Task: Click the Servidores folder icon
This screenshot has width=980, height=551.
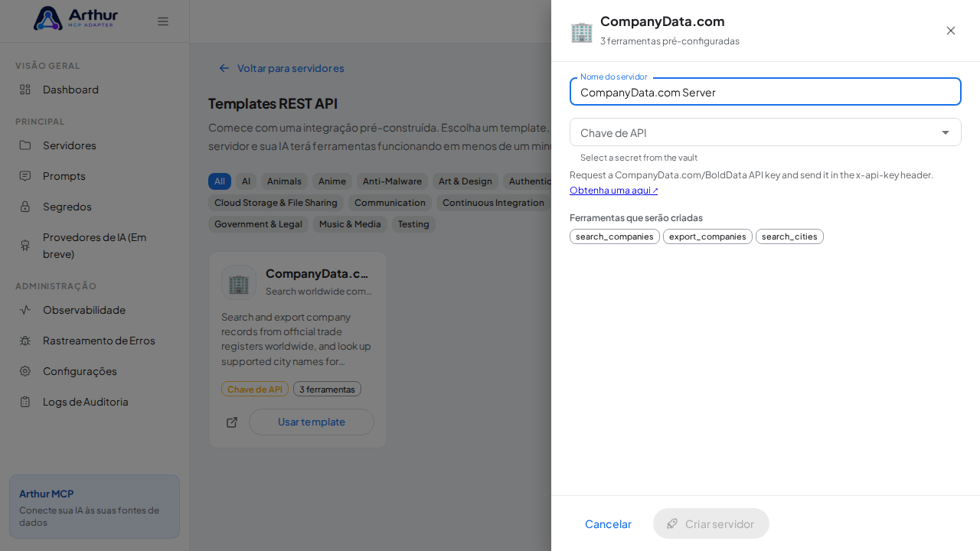Action: (x=25, y=145)
